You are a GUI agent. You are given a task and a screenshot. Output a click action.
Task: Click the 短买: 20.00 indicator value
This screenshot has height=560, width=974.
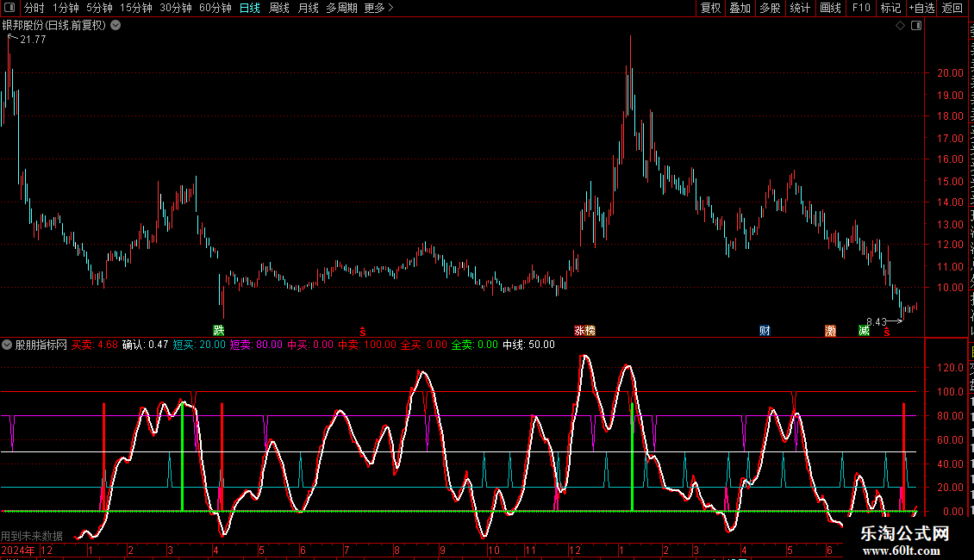tap(199, 345)
